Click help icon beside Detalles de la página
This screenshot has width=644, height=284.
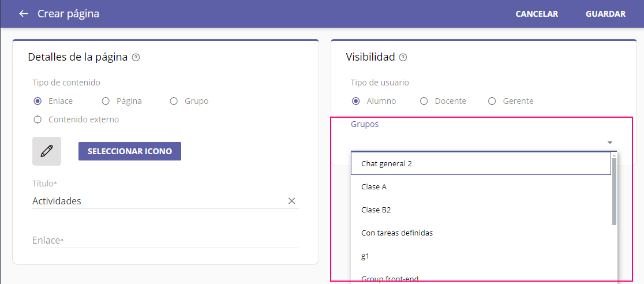[x=136, y=57]
